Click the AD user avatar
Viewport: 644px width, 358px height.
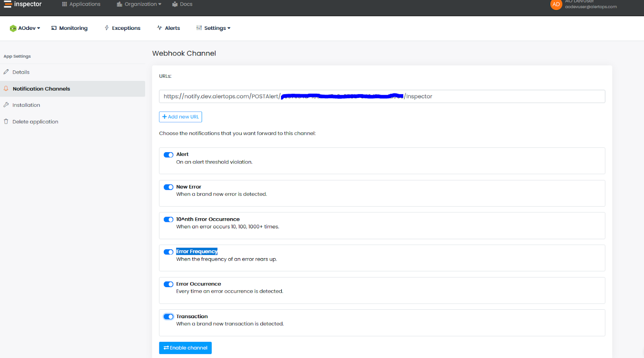pyautogui.click(x=556, y=4)
